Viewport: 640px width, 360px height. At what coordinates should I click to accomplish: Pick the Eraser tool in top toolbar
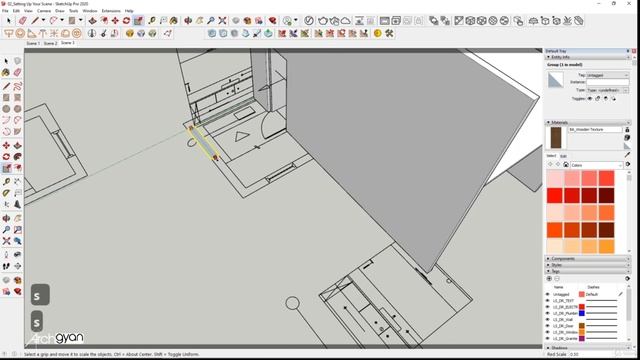(x=23, y=20)
